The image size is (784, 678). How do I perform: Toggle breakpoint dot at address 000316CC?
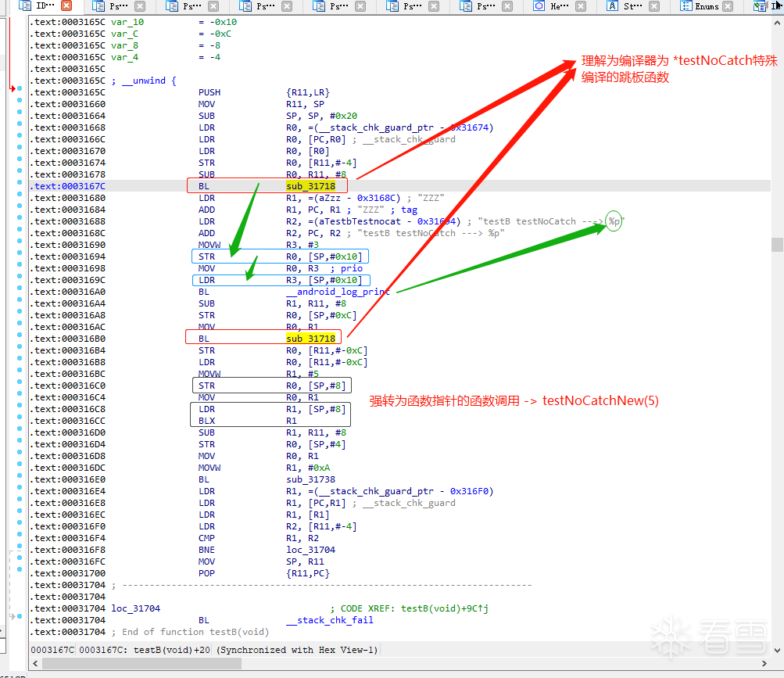point(20,418)
